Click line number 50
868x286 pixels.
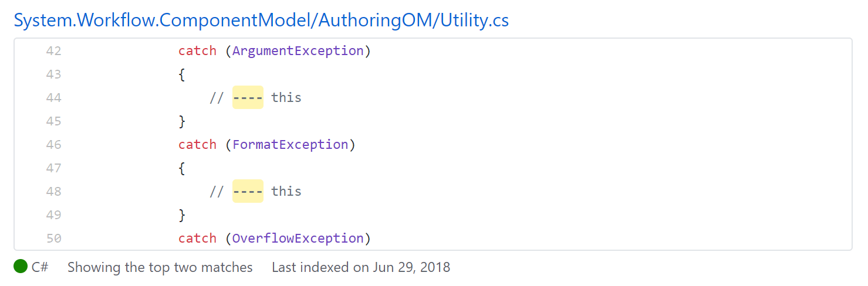[53, 239]
